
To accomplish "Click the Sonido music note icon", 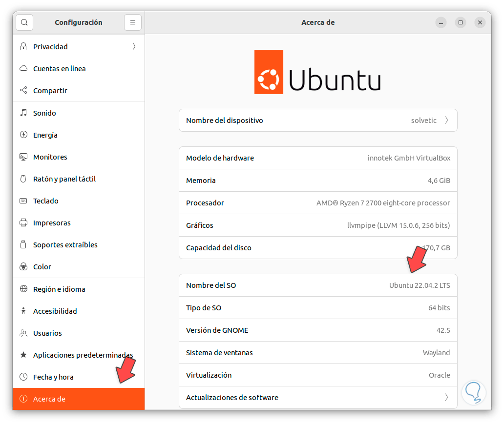I will (x=23, y=113).
